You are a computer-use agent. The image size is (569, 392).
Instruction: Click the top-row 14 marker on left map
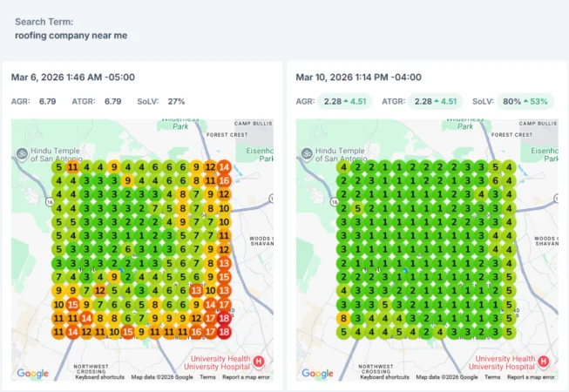(x=224, y=167)
